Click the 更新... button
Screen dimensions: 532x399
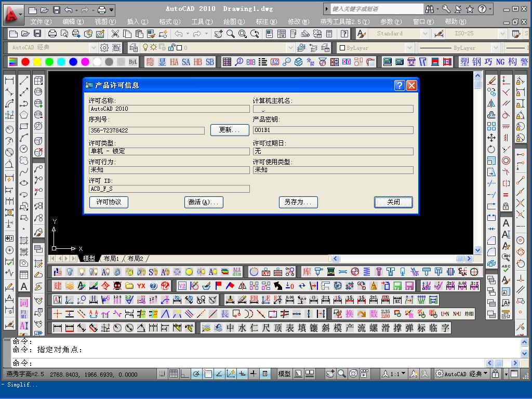230,130
